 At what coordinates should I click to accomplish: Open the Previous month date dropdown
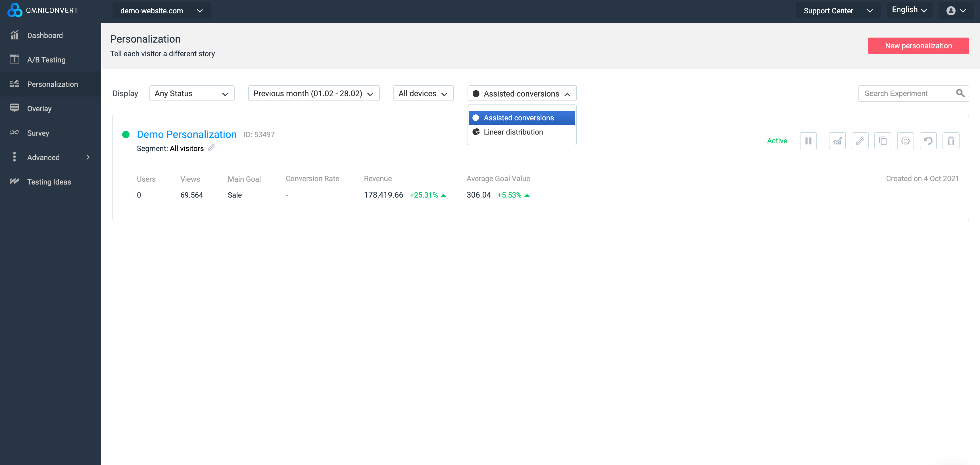click(314, 93)
